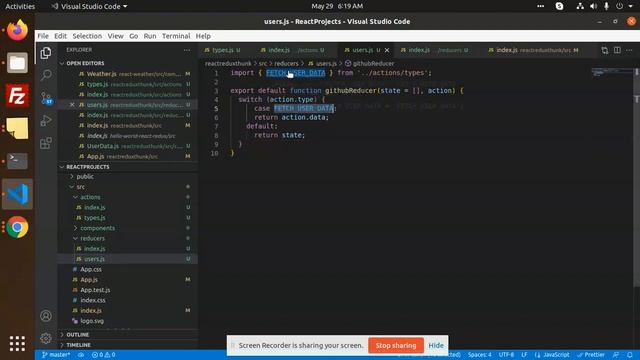
Task: Collapse the actions folder
Action: click(90, 197)
